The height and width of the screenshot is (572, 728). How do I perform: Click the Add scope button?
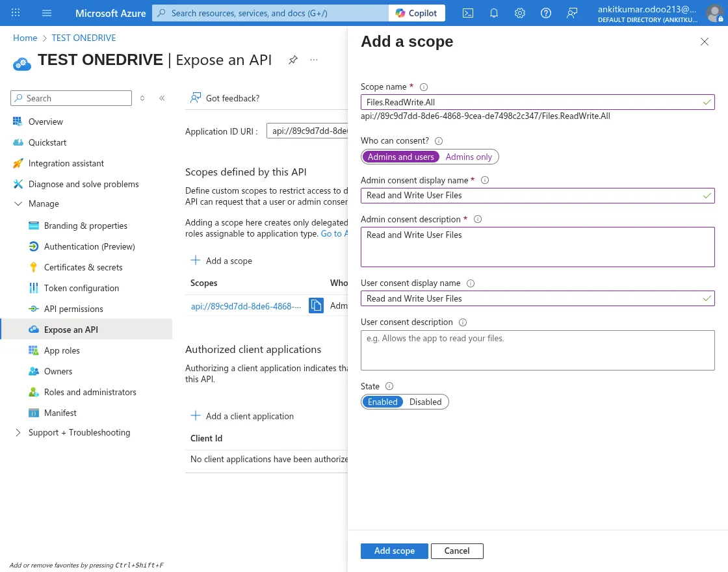(394, 551)
